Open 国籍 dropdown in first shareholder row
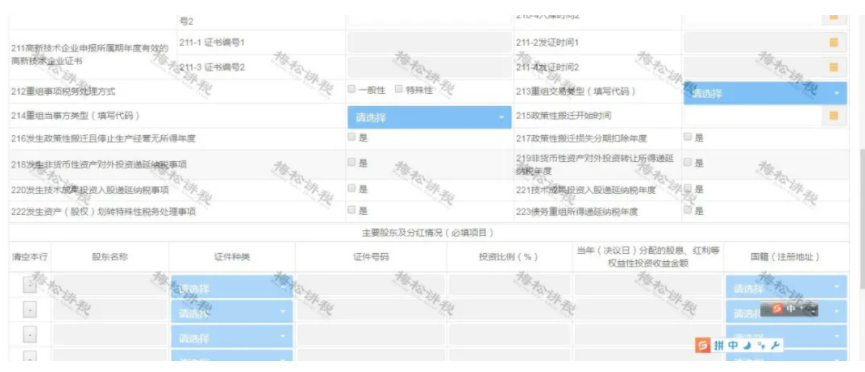Screen dimensions: 865x372 coord(786,287)
